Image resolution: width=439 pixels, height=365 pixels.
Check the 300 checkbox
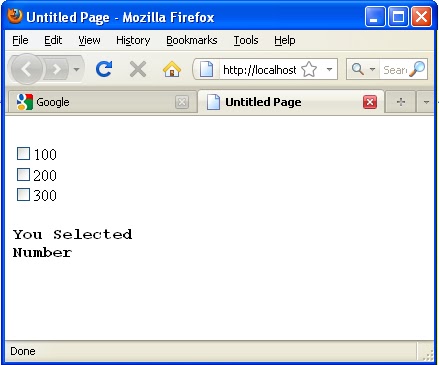pyautogui.click(x=23, y=195)
